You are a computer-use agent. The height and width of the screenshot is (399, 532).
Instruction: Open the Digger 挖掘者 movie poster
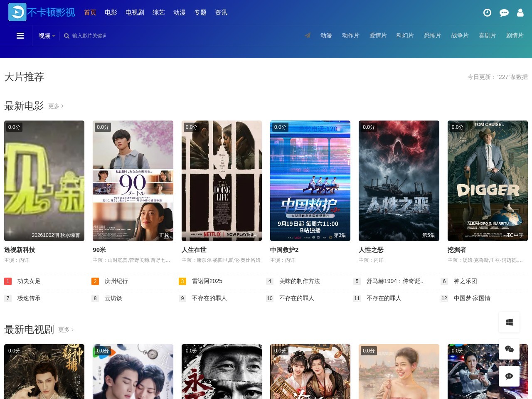click(488, 181)
